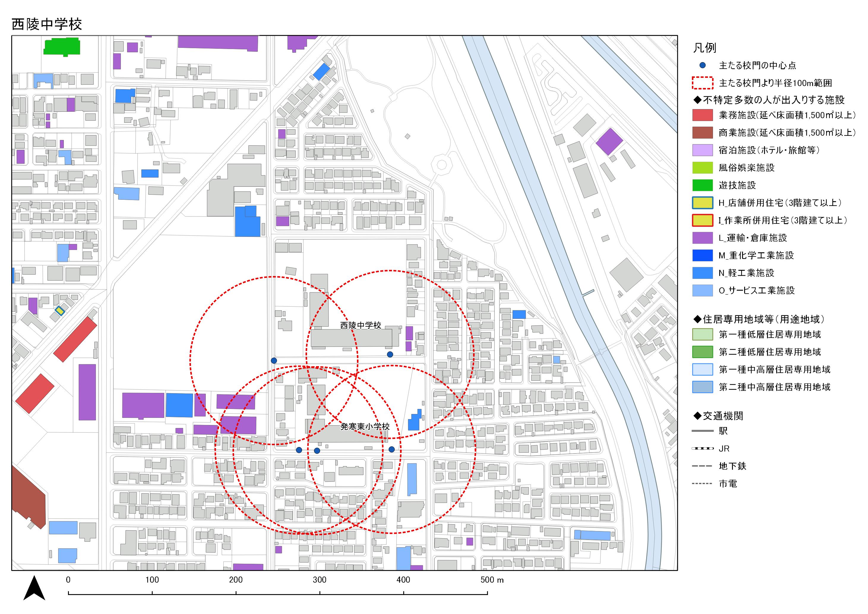Select the gate marker below 西陵中学校 main building
The width and height of the screenshot is (868, 614).
pyautogui.click(x=390, y=355)
